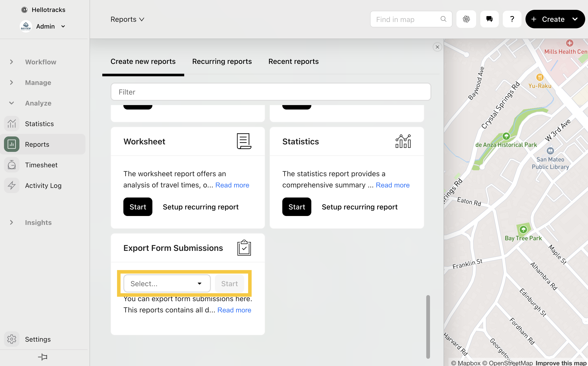This screenshot has height=366, width=588.
Task: Setup recurring report for Worksheet
Action: coord(201,207)
